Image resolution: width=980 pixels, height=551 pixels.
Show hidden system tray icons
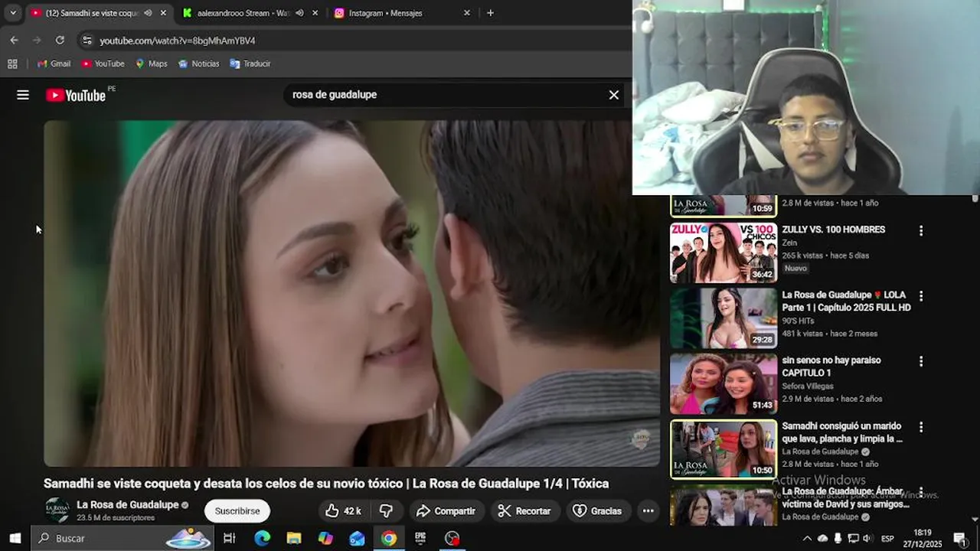806,538
